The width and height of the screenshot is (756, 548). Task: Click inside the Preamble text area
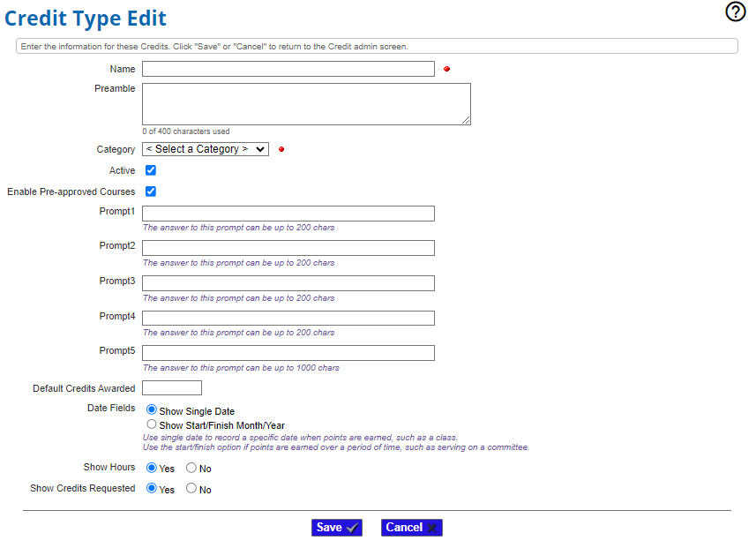pyautogui.click(x=305, y=104)
